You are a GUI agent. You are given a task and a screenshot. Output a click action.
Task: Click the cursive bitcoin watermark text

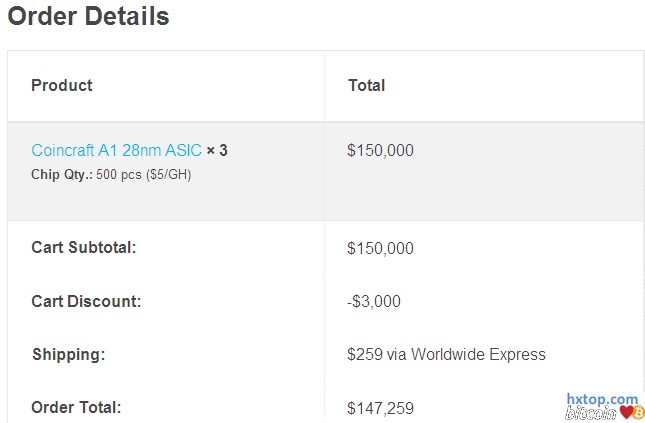pyautogui.click(x=590, y=413)
